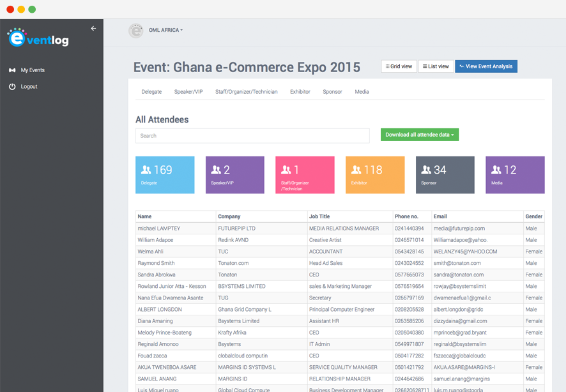This screenshot has width=566, height=392.
Task: Select attendee Welma Ahli
Action: [150, 252]
